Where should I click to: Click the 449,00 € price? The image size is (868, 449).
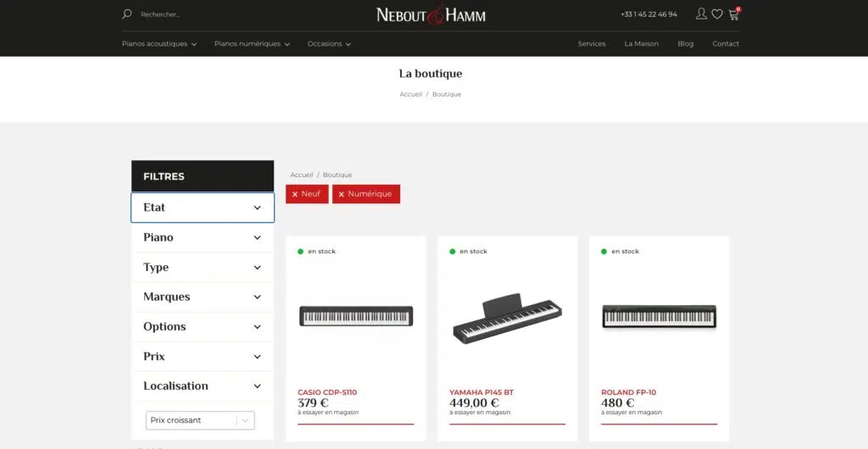tap(474, 403)
